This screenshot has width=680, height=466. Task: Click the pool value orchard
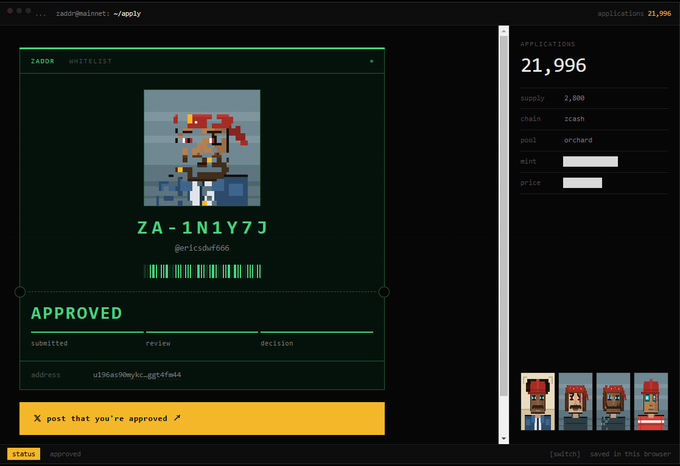[x=578, y=140]
